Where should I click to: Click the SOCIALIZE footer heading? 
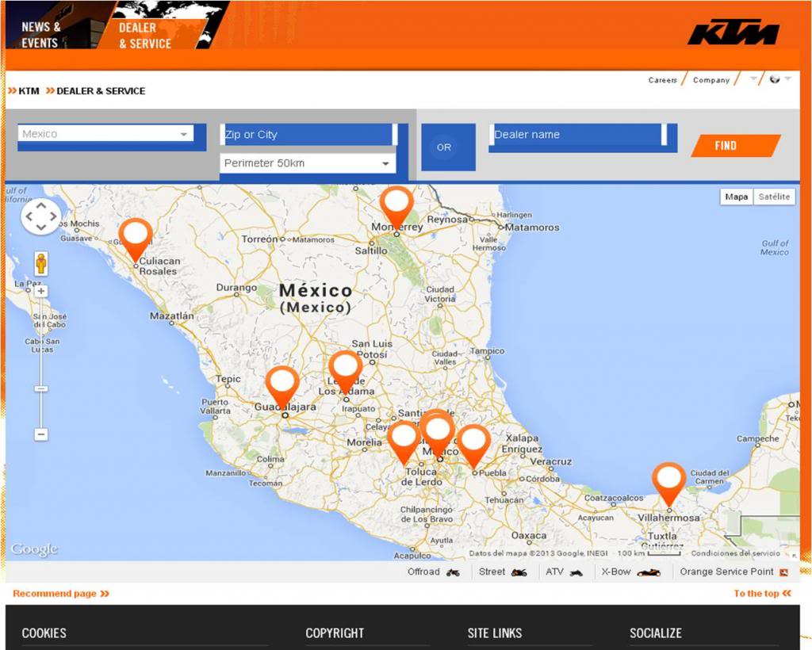[656, 633]
